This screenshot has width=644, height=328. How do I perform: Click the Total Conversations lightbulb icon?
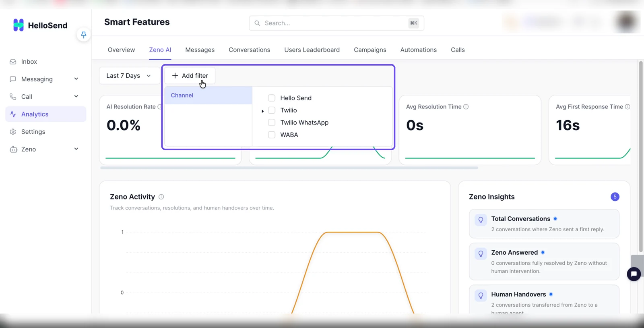(481, 220)
